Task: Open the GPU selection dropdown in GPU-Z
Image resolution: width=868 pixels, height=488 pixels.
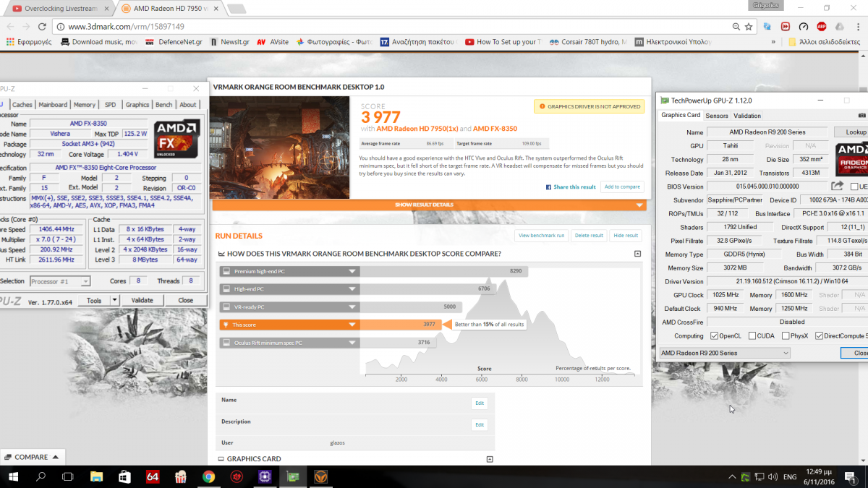Action: (x=725, y=353)
